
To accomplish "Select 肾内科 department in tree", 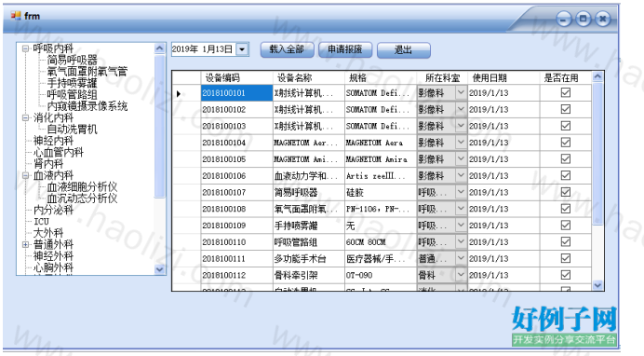I will [x=48, y=164].
